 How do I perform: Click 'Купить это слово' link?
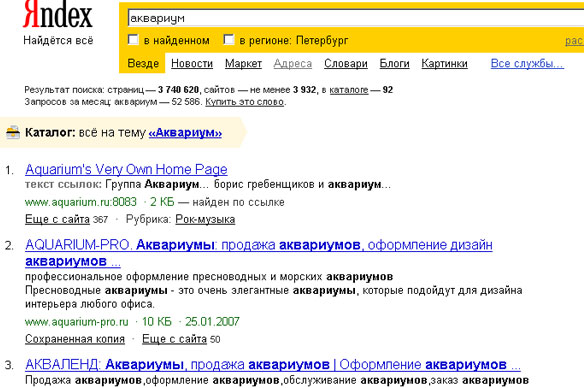pyautogui.click(x=244, y=102)
